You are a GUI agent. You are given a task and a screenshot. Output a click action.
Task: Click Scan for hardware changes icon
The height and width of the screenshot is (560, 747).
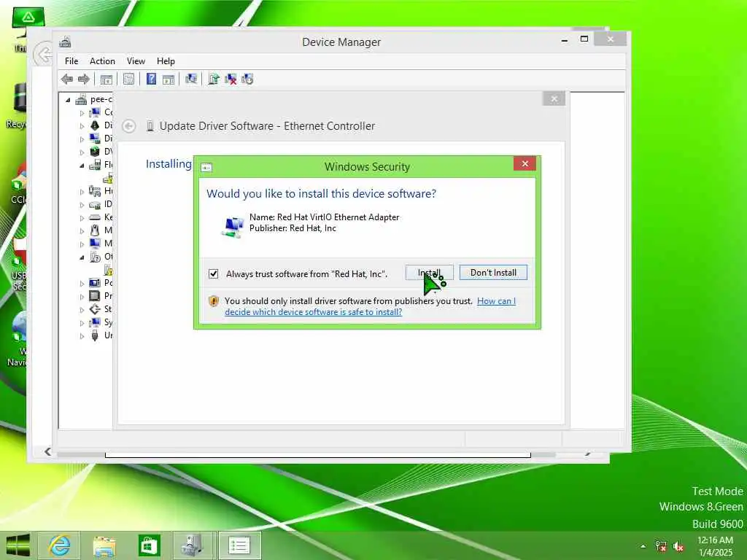pos(191,79)
